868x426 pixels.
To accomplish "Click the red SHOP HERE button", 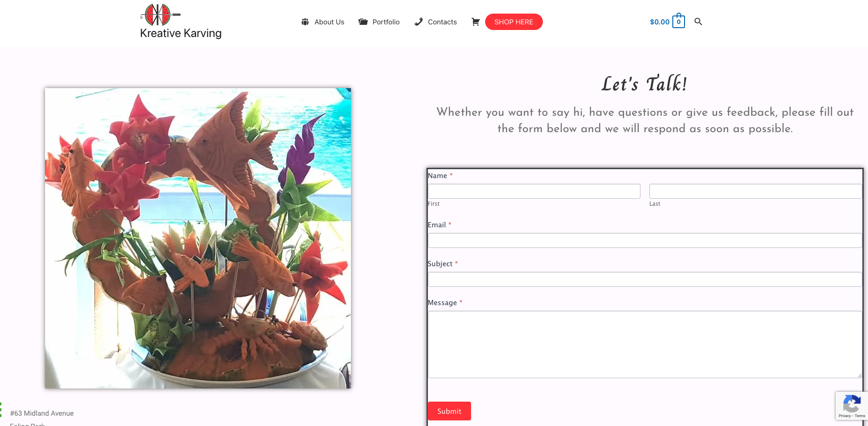I will pyautogui.click(x=514, y=22).
